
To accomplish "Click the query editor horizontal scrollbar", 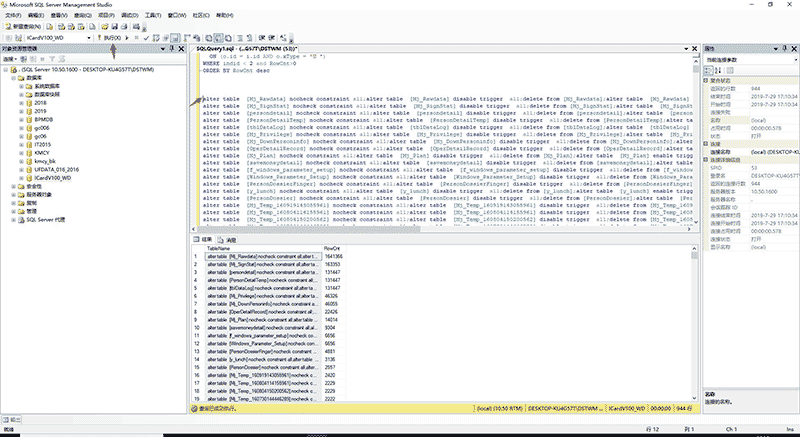I will (x=441, y=229).
